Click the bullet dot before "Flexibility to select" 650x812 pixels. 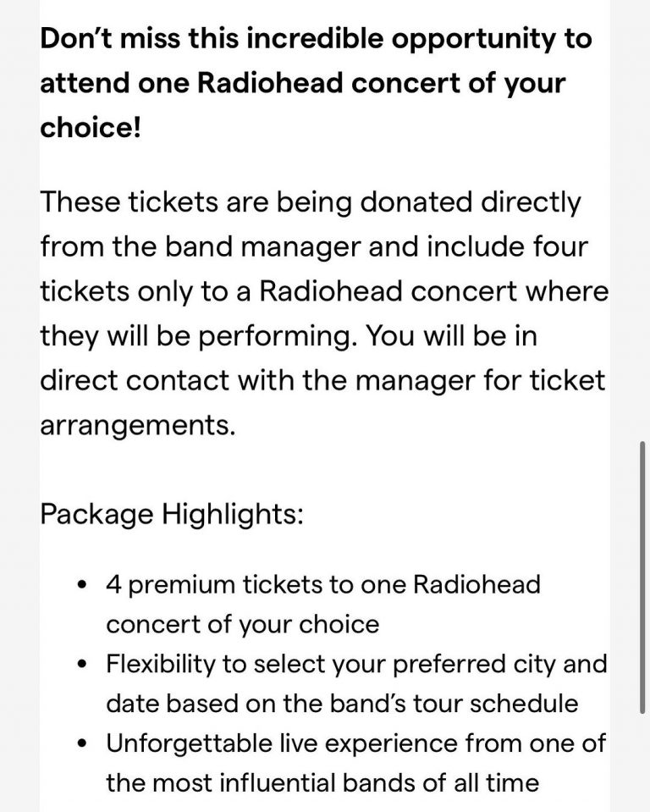click(x=80, y=665)
